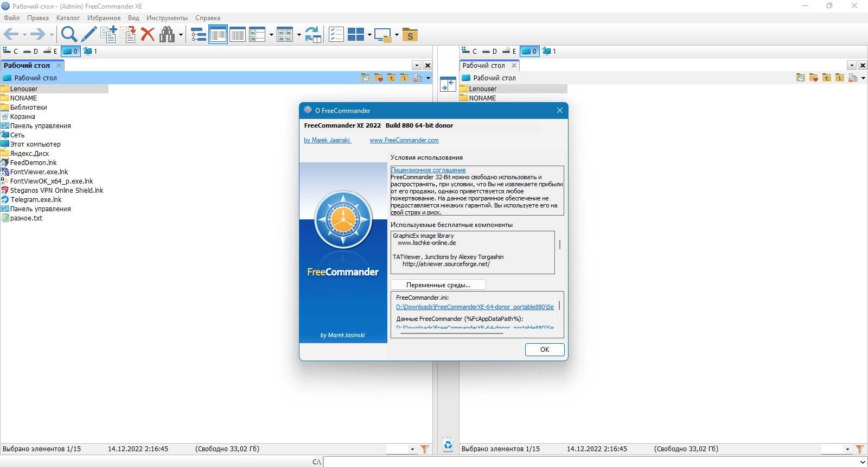Click the folder S icon in toolbar

point(410,35)
